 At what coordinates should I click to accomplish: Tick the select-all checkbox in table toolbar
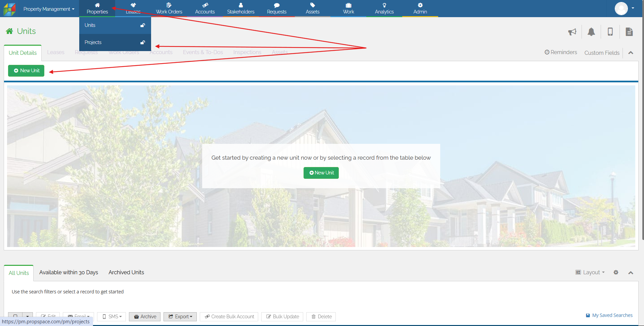pyautogui.click(x=15, y=316)
